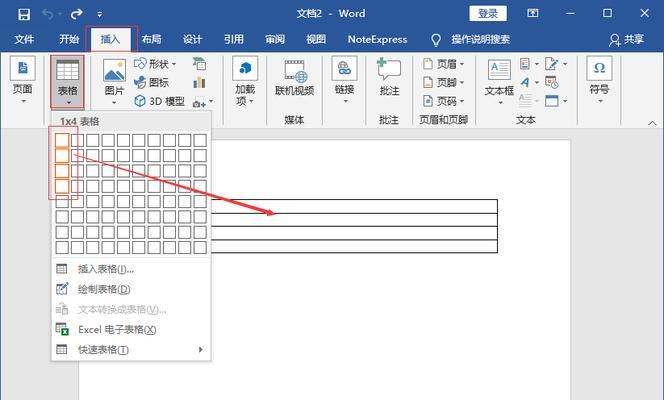Click the 批注 comment icon
The width and height of the screenshot is (664, 400).
(389, 70)
